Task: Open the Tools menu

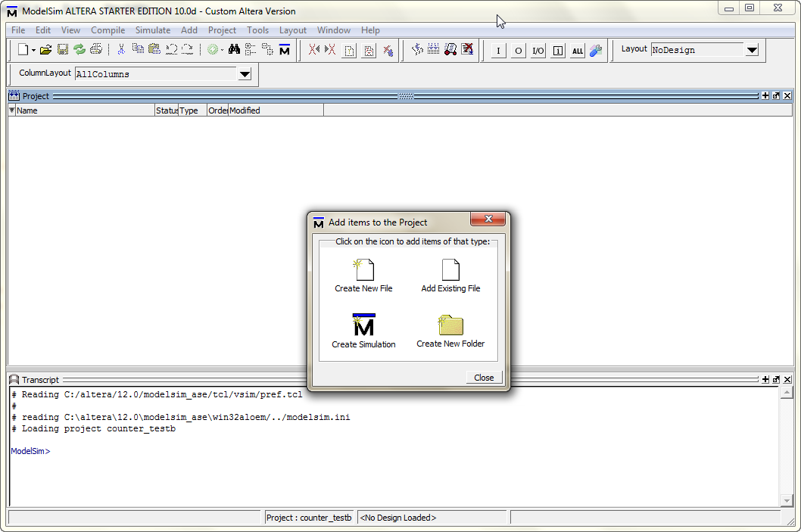Action: coord(257,30)
